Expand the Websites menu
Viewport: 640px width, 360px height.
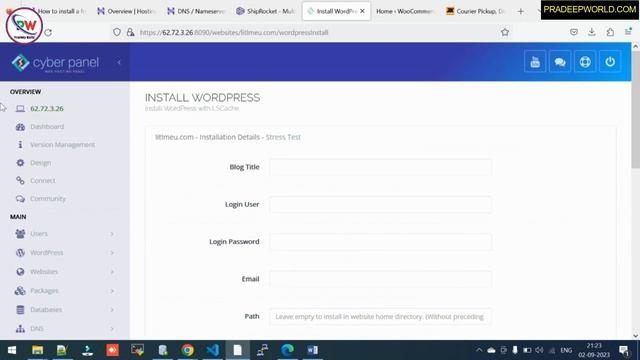pos(64,271)
